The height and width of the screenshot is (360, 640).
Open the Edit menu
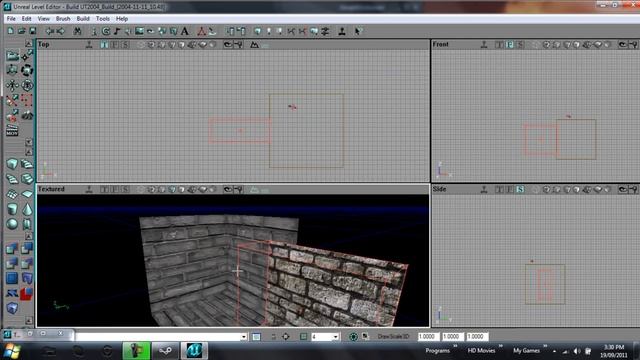[27, 19]
